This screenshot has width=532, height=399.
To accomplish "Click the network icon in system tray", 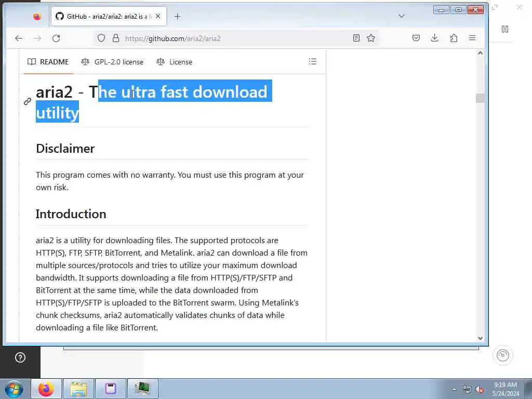I will [467, 390].
